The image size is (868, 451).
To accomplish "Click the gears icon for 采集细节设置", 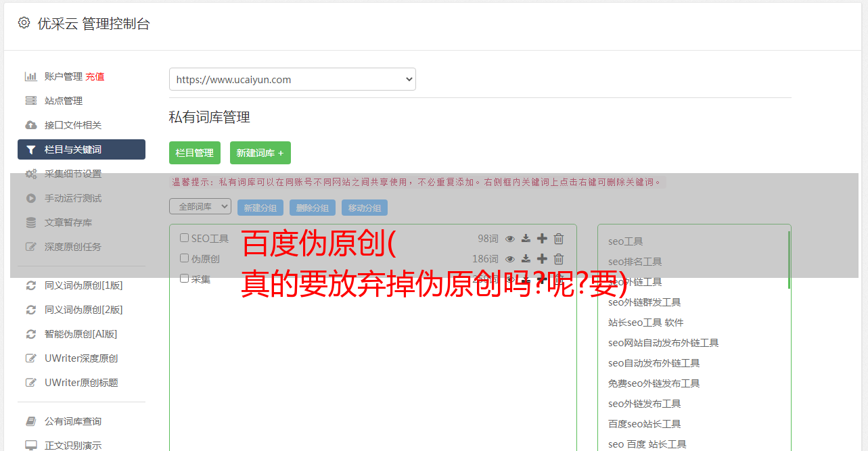I will [x=31, y=174].
